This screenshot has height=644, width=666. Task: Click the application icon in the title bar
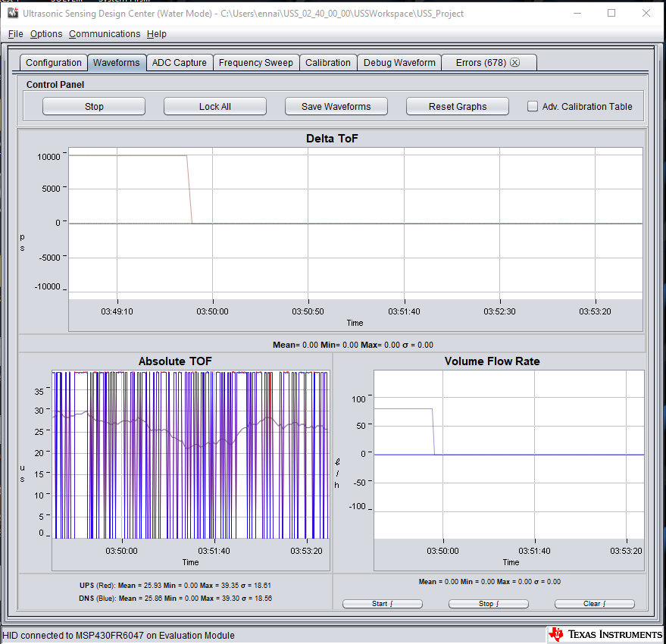coord(13,14)
